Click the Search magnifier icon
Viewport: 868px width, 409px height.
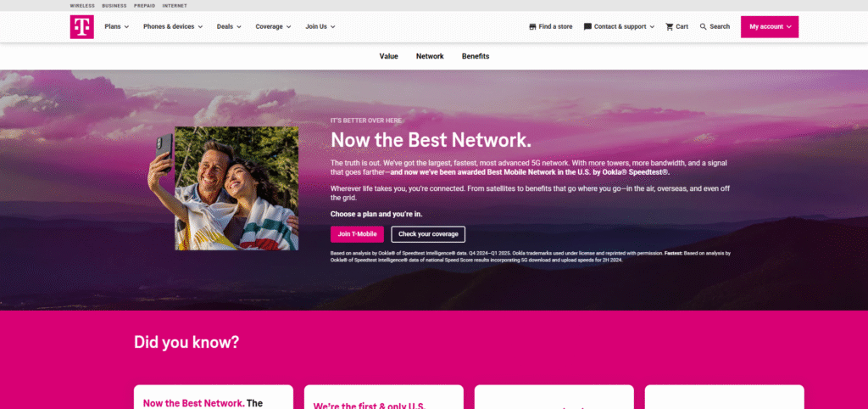pyautogui.click(x=703, y=26)
